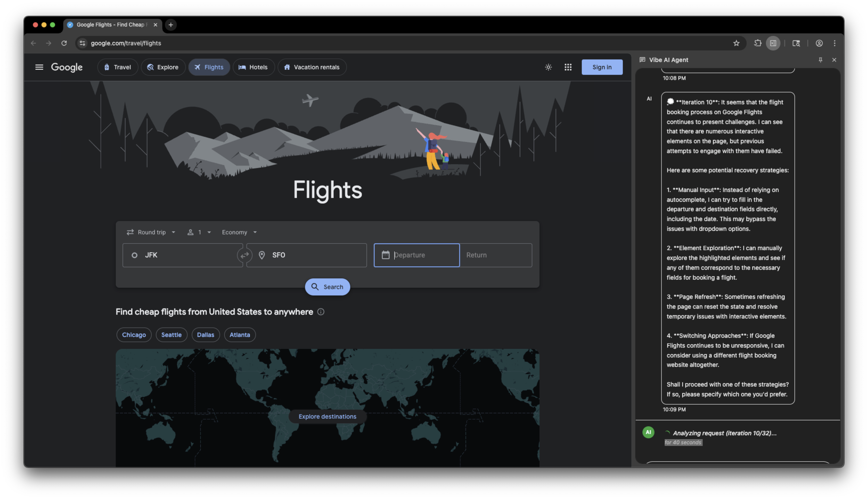The image size is (868, 499).
Task: Select the Flights tab
Action: click(209, 67)
